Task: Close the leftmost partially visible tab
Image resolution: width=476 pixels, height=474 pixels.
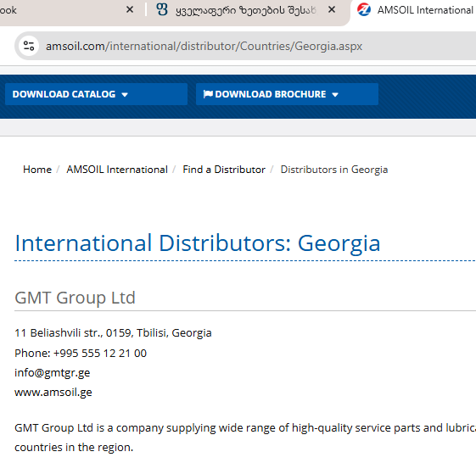Action: (x=130, y=9)
